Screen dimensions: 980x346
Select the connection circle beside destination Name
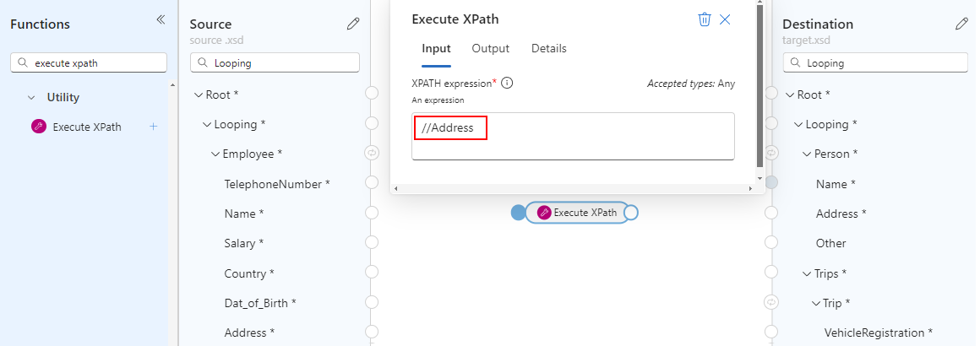[x=772, y=182]
